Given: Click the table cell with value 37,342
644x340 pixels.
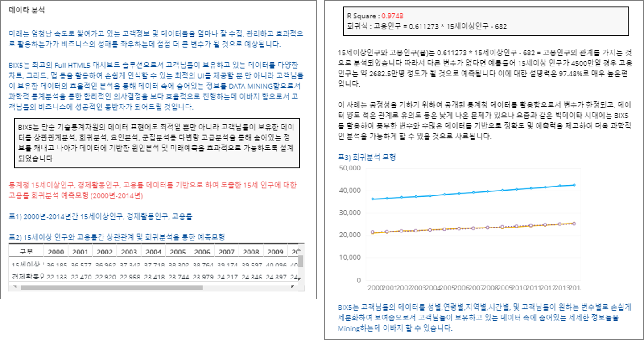Looking at the screenshot, I should pyautogui.click(x=129, y=265).
